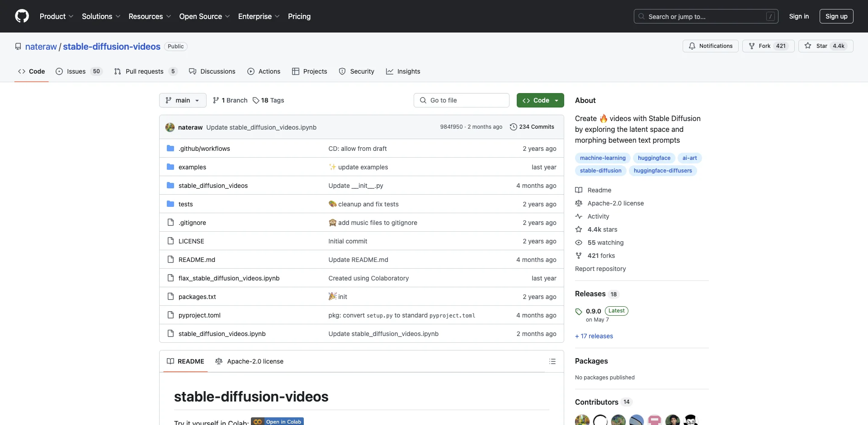Click the forks icon in About
Image resolution: width=868 pixels, height=425 pixels.
point(579,256)
